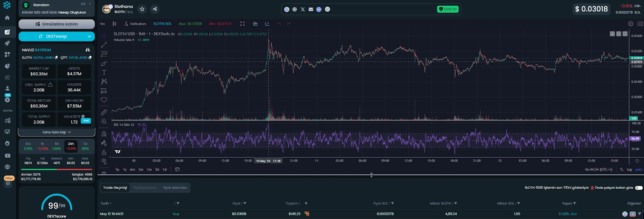Toggle log scale on the chart
644x219 pixels.
629,169
